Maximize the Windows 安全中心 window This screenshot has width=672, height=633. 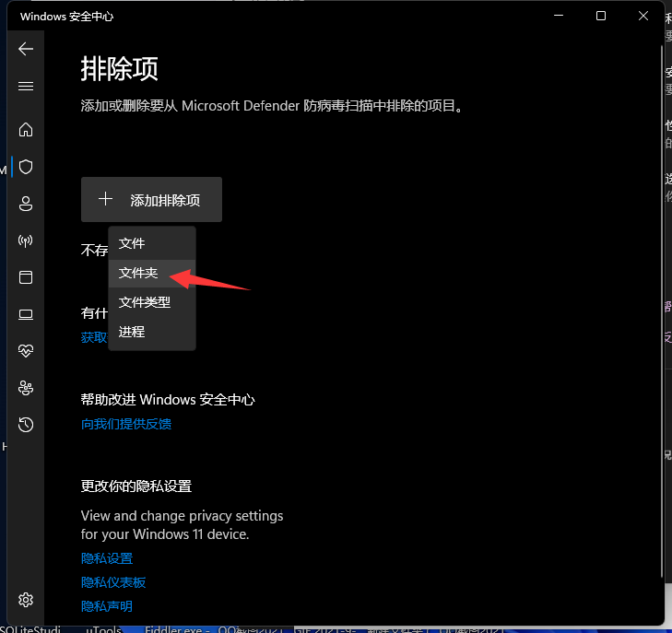(x=601, y=16)
